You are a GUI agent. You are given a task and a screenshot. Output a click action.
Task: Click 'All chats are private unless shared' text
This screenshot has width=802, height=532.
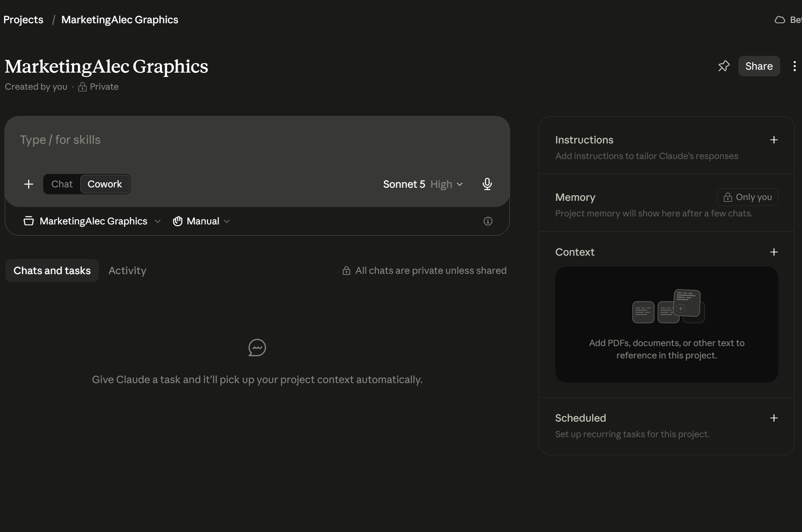tap(431, 271)
